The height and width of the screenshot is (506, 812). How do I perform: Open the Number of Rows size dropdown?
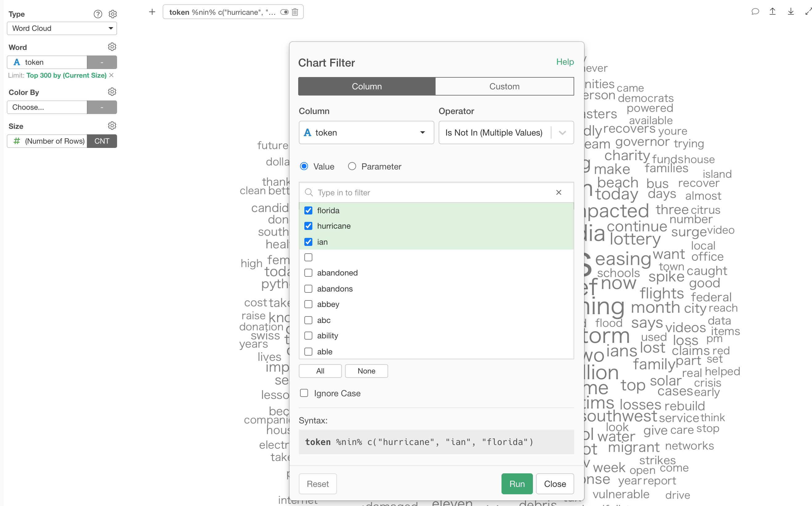point(47,141)
